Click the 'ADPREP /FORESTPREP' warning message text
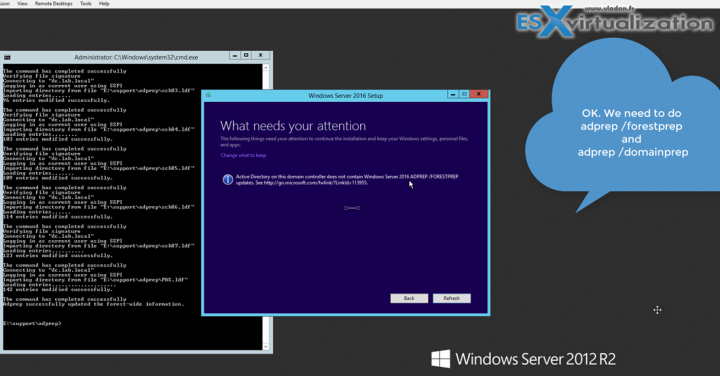Viewport: 720px width, 376px height. pyautogui.click(x=347, y=180)
